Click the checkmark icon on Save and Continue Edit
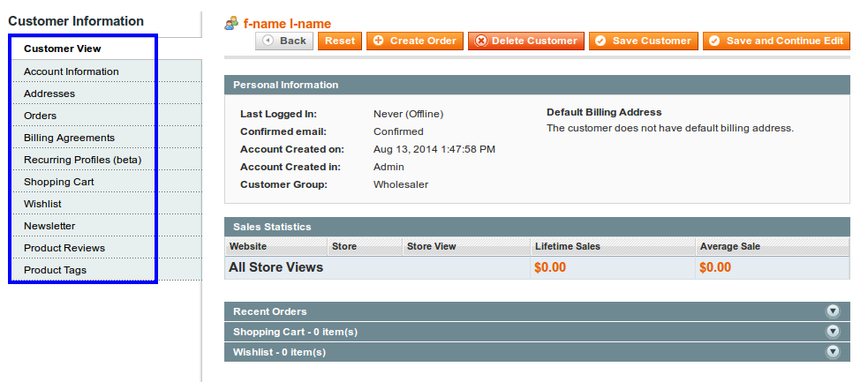Image resolution: width=868 pixels, height=382 pixels. [714, 41]
